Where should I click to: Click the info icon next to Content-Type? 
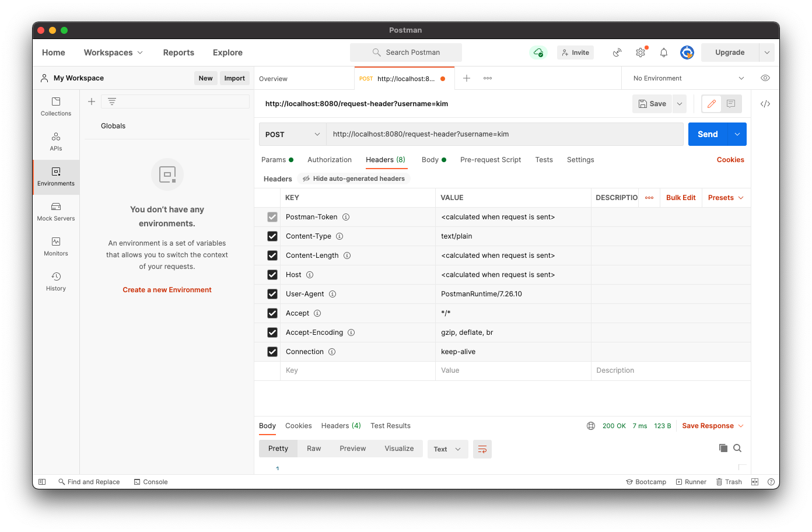point(339,236)
